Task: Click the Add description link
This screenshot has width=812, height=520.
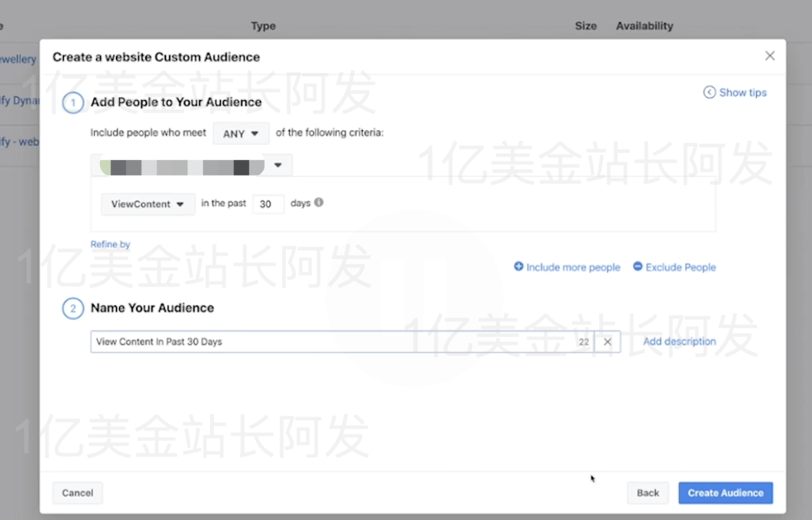Action: point(679,341)
